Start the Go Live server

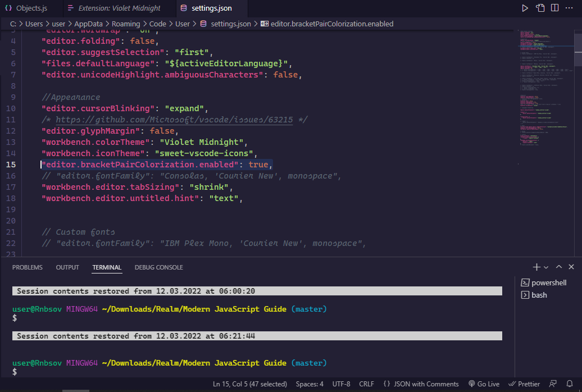click(484, 384)
